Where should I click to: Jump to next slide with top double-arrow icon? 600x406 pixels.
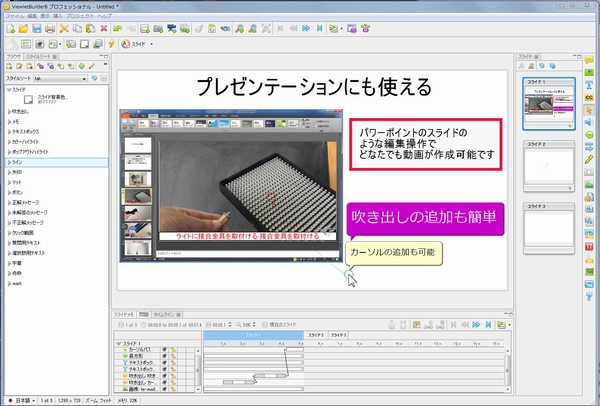point(306,29)
